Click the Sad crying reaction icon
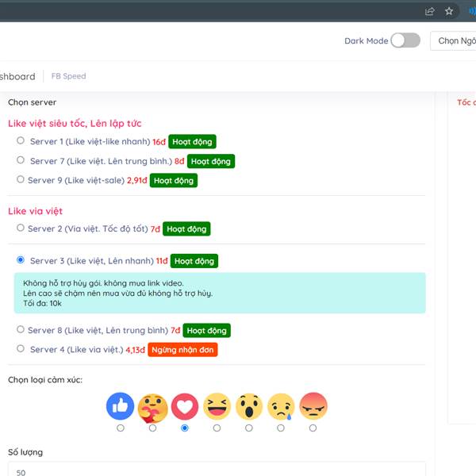Image resolution: width=476 pixels, height=476 pixels. [281, 406]
